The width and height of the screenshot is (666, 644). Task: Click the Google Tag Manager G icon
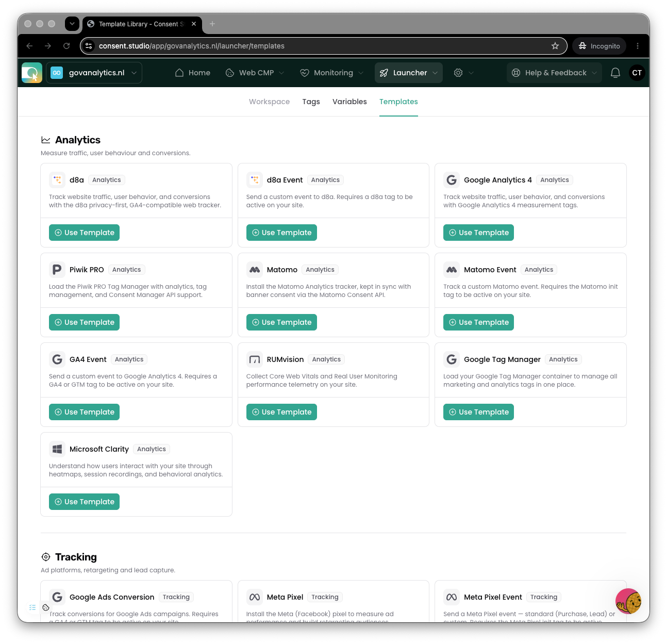click(452, 359)
